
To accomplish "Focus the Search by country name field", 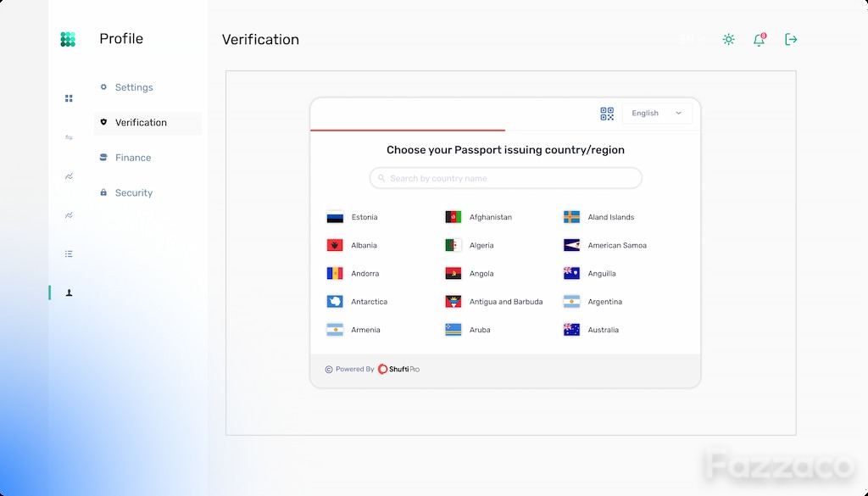I will (505, 178).
